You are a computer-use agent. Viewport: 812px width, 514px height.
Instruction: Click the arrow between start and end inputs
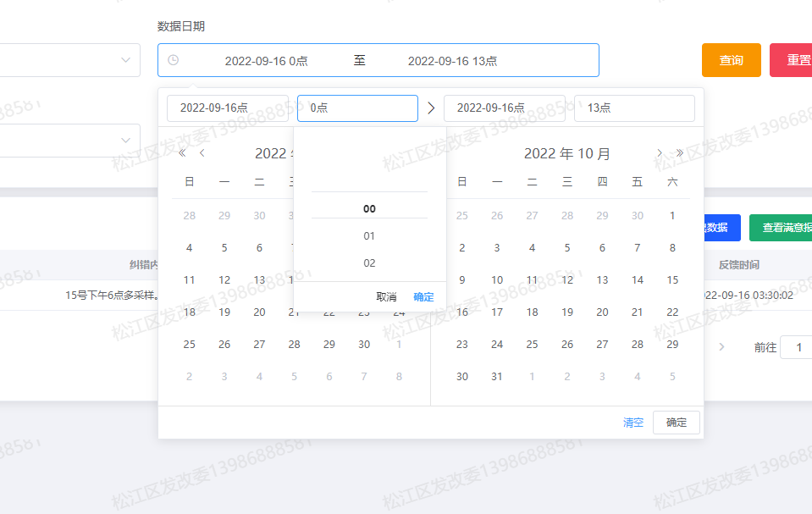pyautogui.click(x=431, y=108)
